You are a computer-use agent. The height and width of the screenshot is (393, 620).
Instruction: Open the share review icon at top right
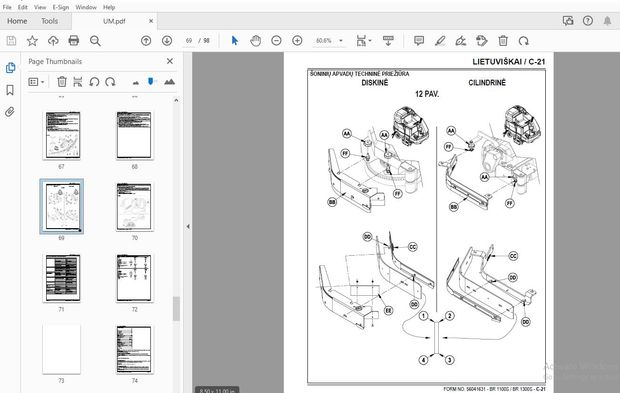coord(568,21)
